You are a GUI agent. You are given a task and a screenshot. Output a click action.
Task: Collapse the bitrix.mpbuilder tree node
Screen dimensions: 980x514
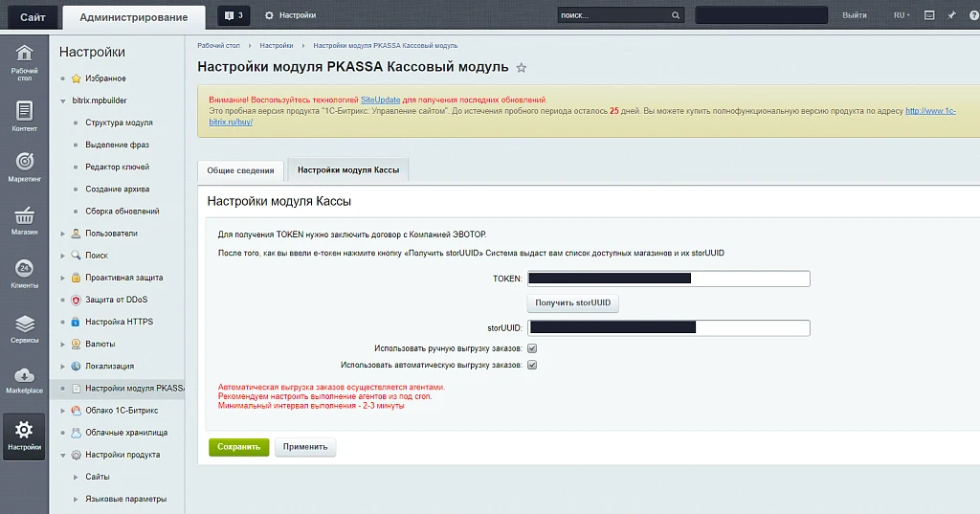click(x=62, y=101)
